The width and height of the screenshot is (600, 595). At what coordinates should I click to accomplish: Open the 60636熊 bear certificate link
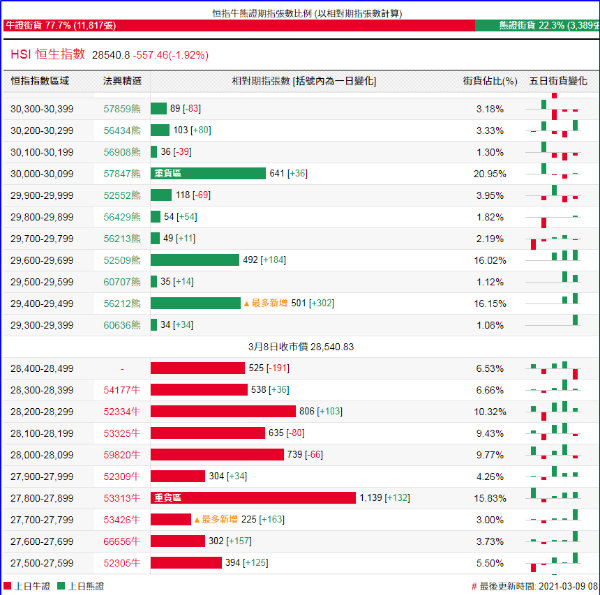(x=122, y=325)
